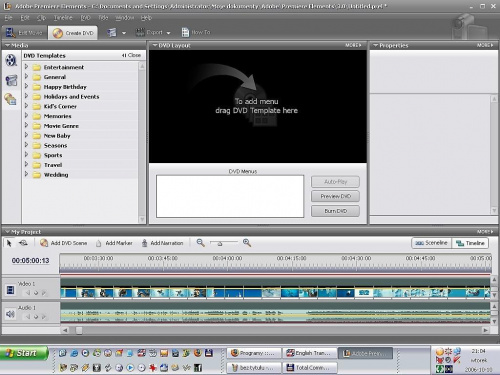Expand the Memories folder
The image size is (500, 375).
click(x=26, y=116)
